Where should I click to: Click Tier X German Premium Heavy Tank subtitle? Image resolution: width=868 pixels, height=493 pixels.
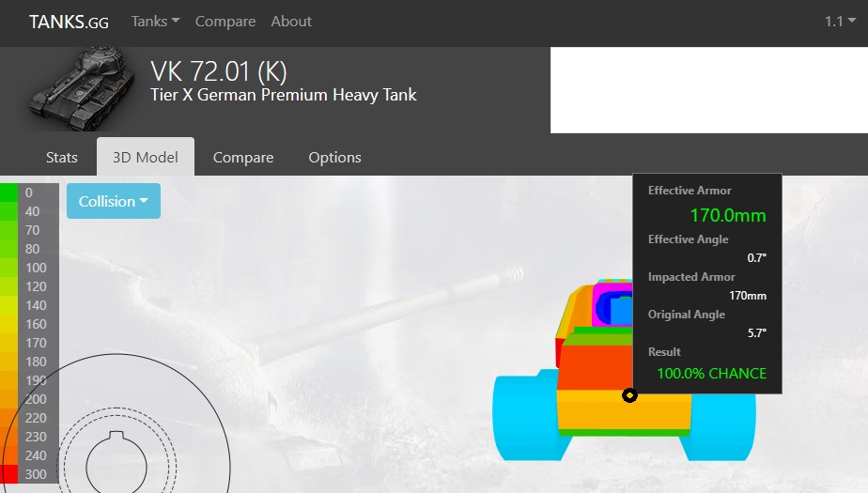[x=284, y=95]
